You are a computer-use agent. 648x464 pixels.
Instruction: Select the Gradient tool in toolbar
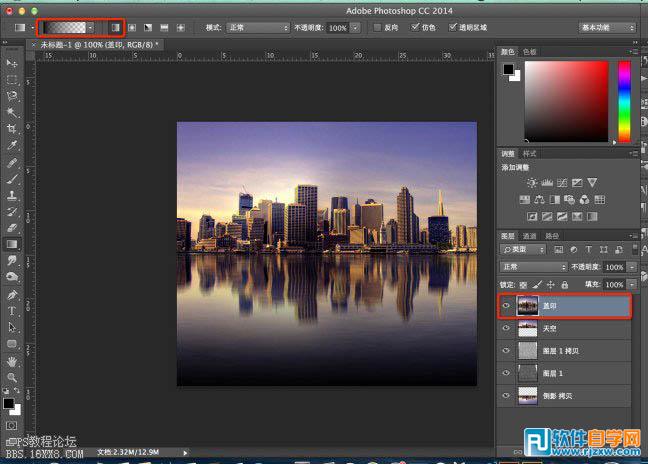coord(12,243)
